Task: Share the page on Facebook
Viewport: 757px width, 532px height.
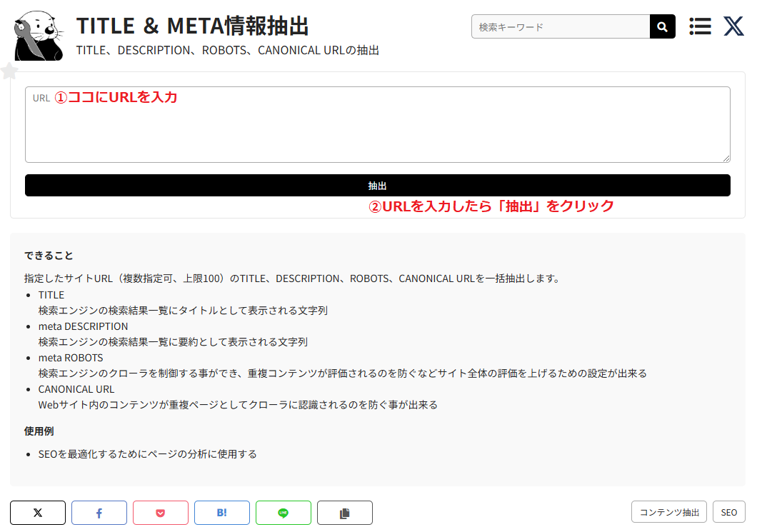Action: coord(99,512)
